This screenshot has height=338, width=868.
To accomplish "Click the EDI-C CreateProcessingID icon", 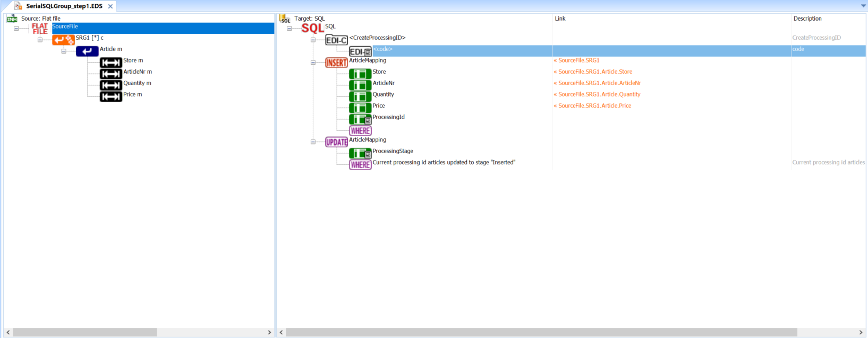I will 336,40.
